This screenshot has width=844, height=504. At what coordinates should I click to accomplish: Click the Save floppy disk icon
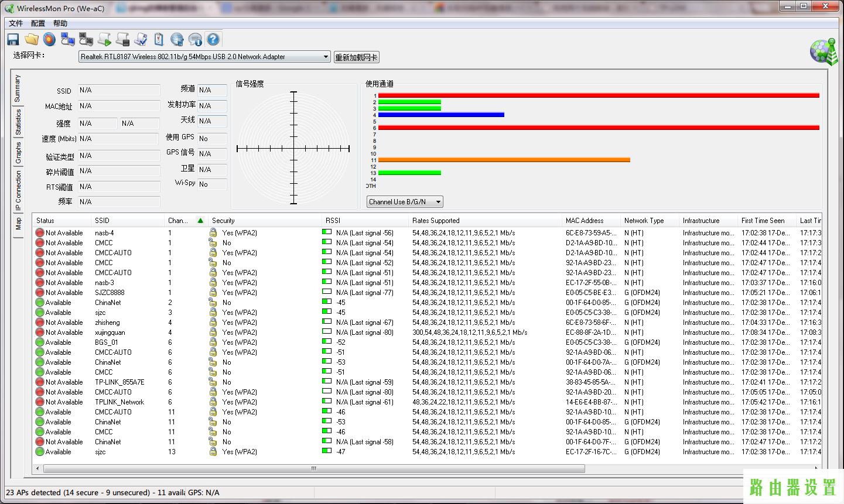13,39
